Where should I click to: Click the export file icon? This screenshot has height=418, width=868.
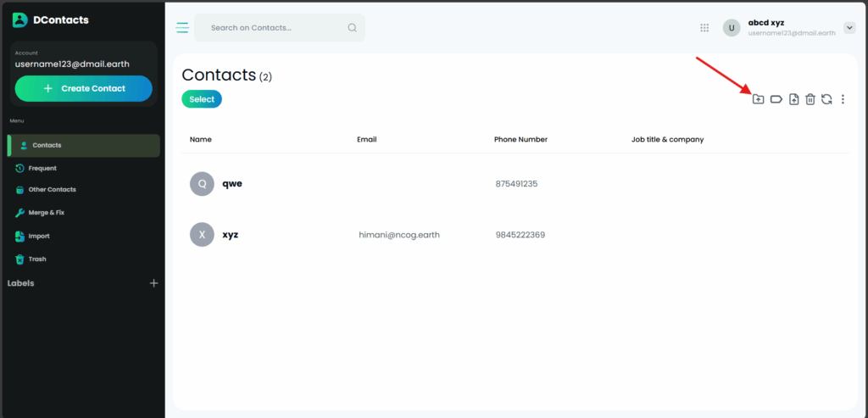click(x=793, y=99)
